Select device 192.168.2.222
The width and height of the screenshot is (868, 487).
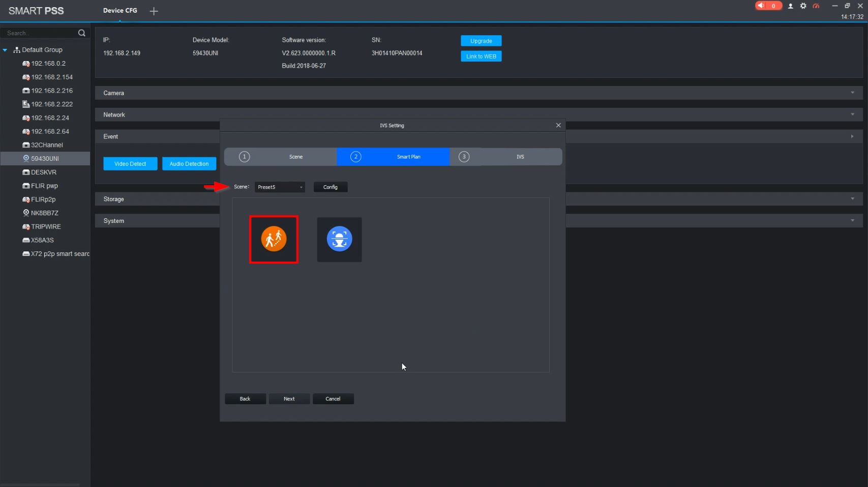(x=52, y=104)
